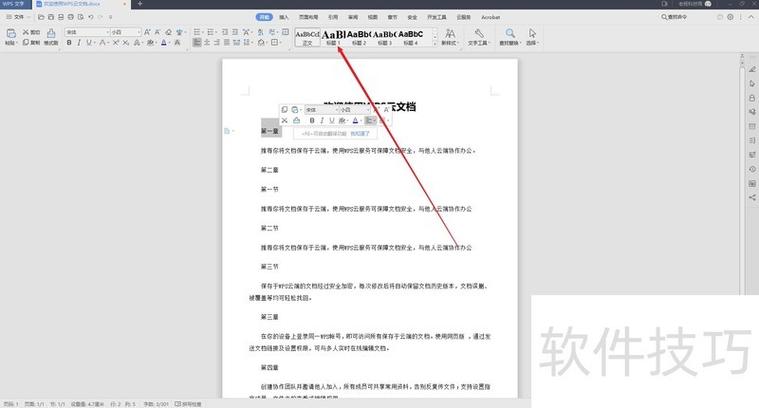
Task: Open the numbered list dropdown
Action: 215,32
